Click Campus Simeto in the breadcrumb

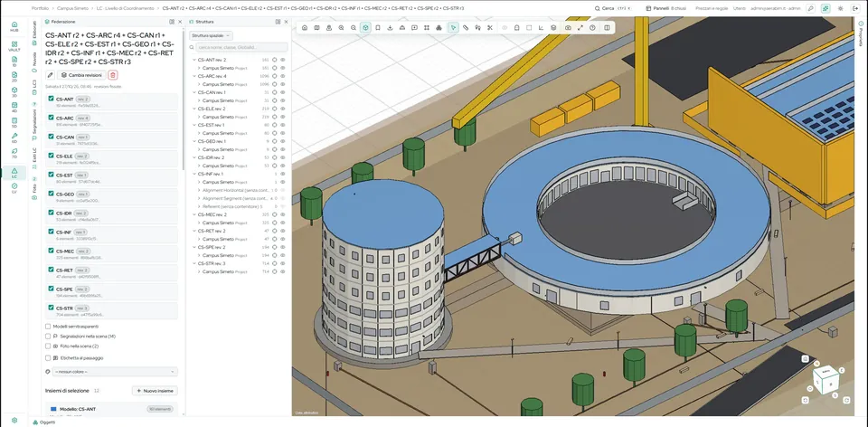pyautogui.click(x=72, y=8)
